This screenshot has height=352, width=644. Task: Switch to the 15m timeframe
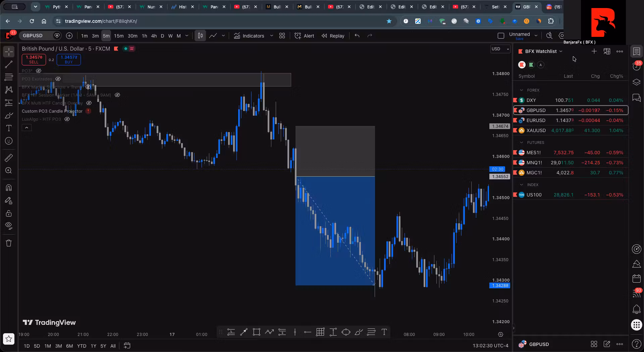click(x=119, y=36)
